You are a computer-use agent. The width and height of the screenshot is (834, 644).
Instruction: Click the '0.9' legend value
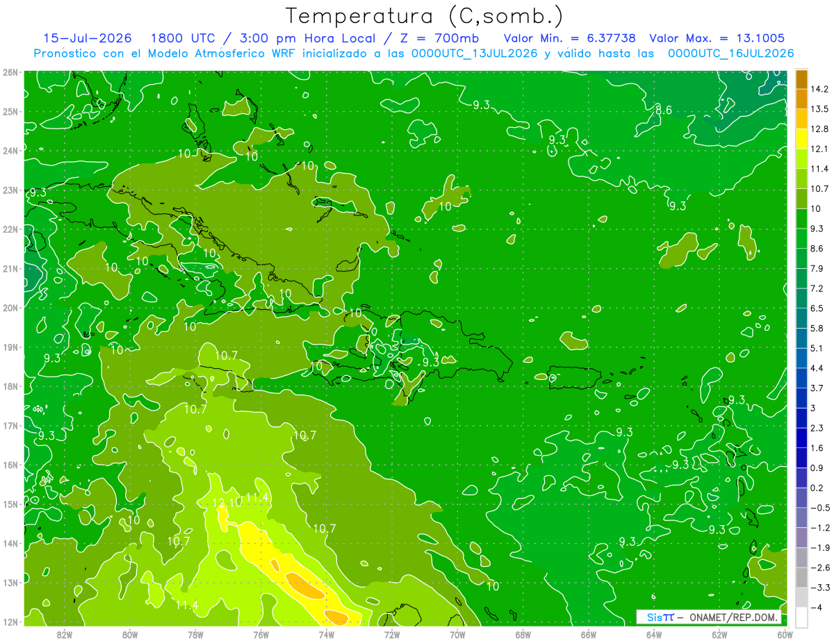click(817, 468)
